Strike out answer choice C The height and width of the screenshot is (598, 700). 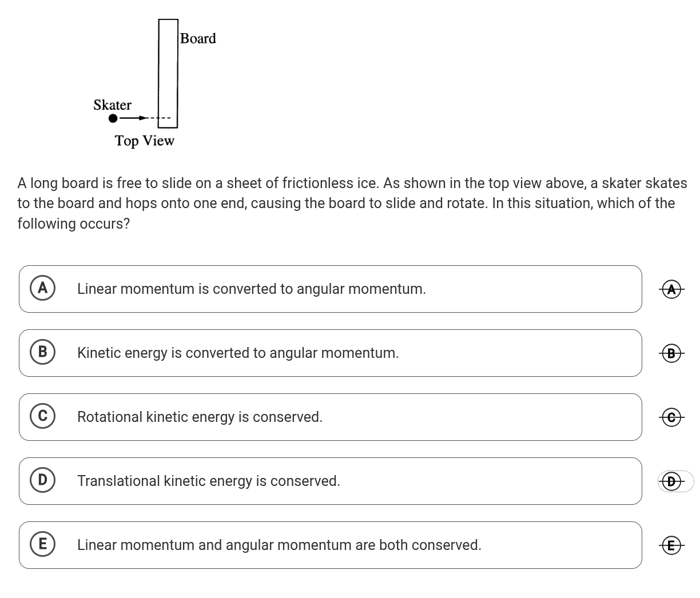pyautogui.click(x=672, y=417)
